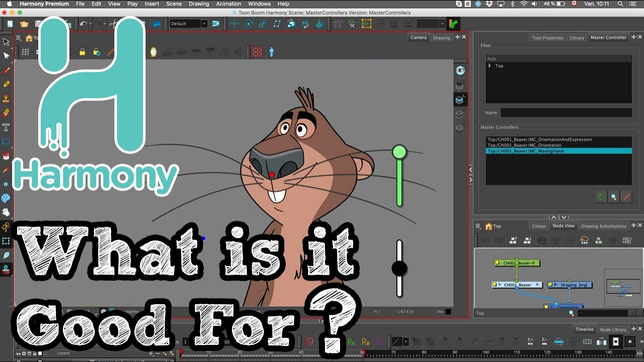This screenshot has width=644, height=362.
Task: Open the Node View hamburger menu
Action: 478,226
